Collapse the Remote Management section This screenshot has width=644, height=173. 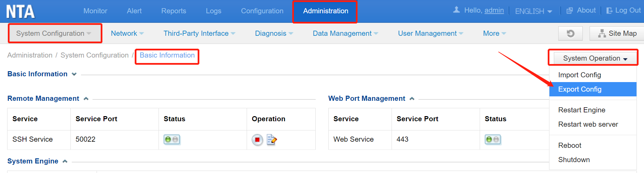(x=86, y=99)
